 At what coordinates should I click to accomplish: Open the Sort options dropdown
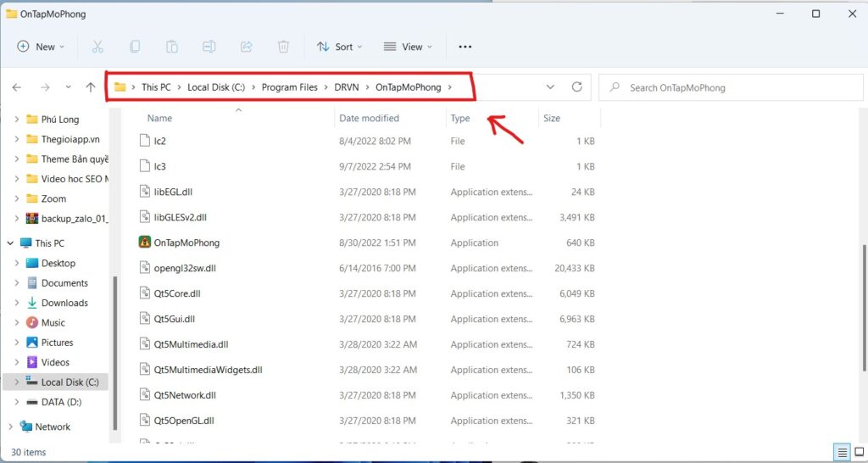[339, 47]
